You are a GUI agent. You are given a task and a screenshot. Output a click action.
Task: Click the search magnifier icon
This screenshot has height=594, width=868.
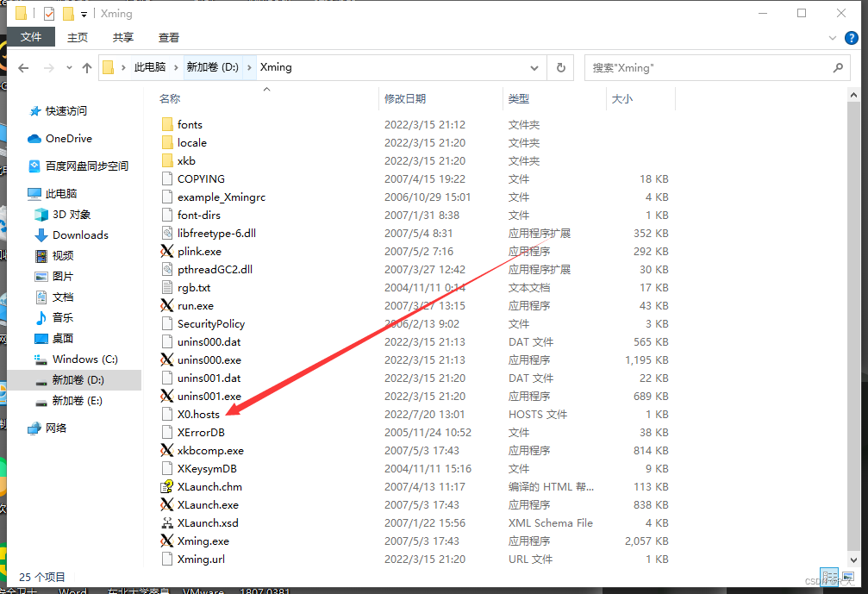(x=838, y=67)
